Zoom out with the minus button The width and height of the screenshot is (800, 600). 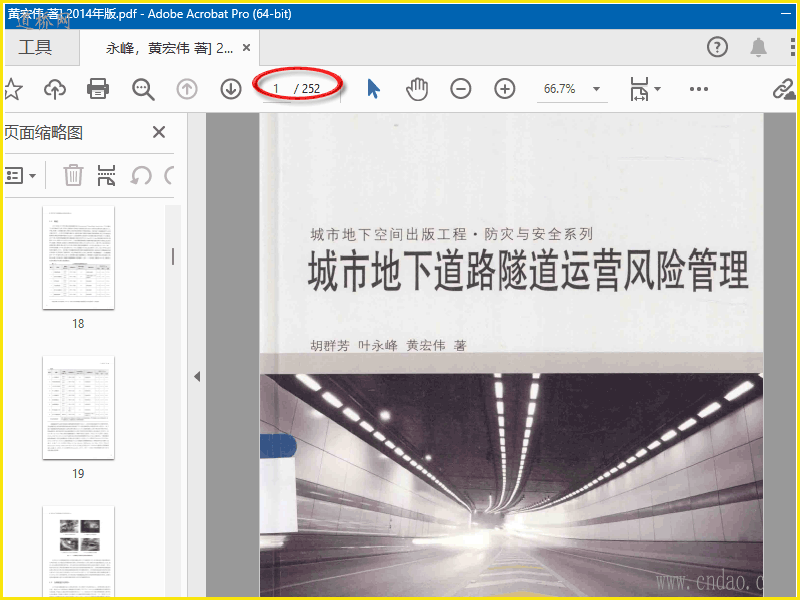[x=460, y=89]
